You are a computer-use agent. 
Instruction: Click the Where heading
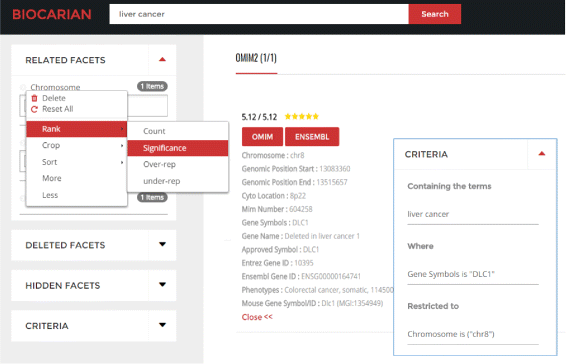[x=421, y=246]
